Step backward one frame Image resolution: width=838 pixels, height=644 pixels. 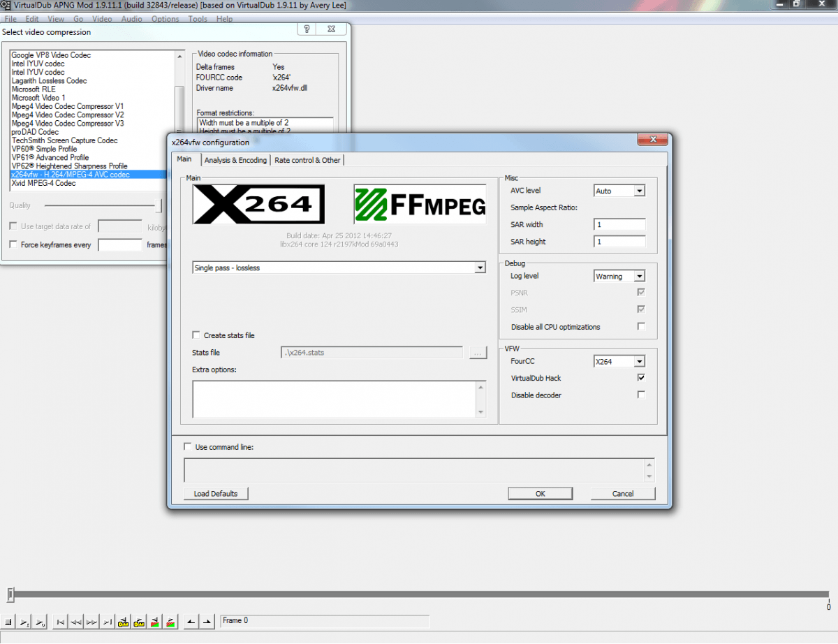point(77,622)
